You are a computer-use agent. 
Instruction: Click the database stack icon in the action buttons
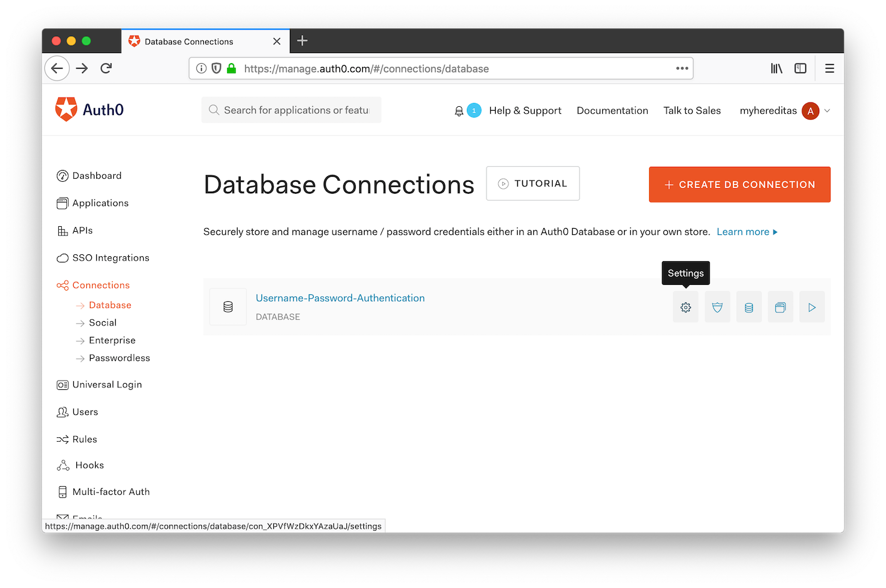point(749,307)
